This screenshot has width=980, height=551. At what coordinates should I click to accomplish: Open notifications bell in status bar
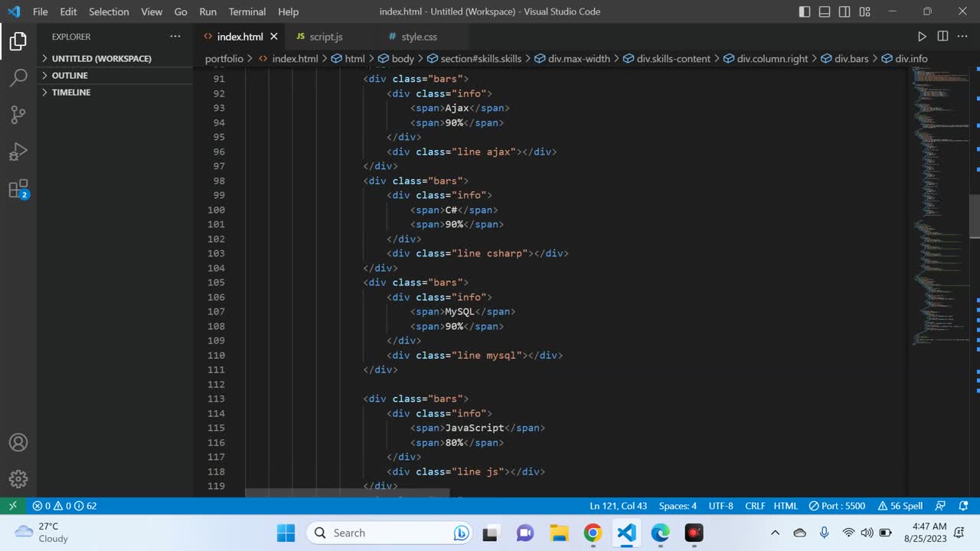(x=964, y=506)
